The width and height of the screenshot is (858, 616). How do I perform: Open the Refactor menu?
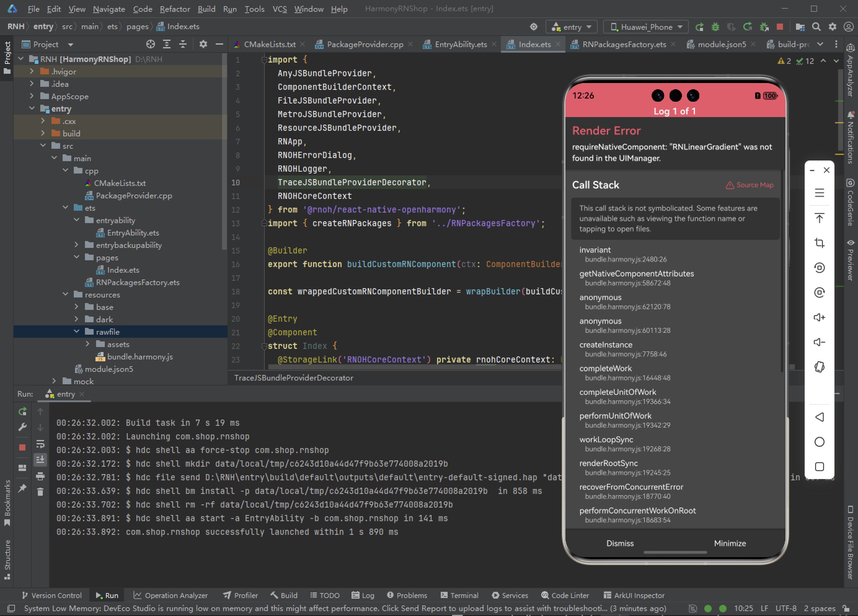175,9
